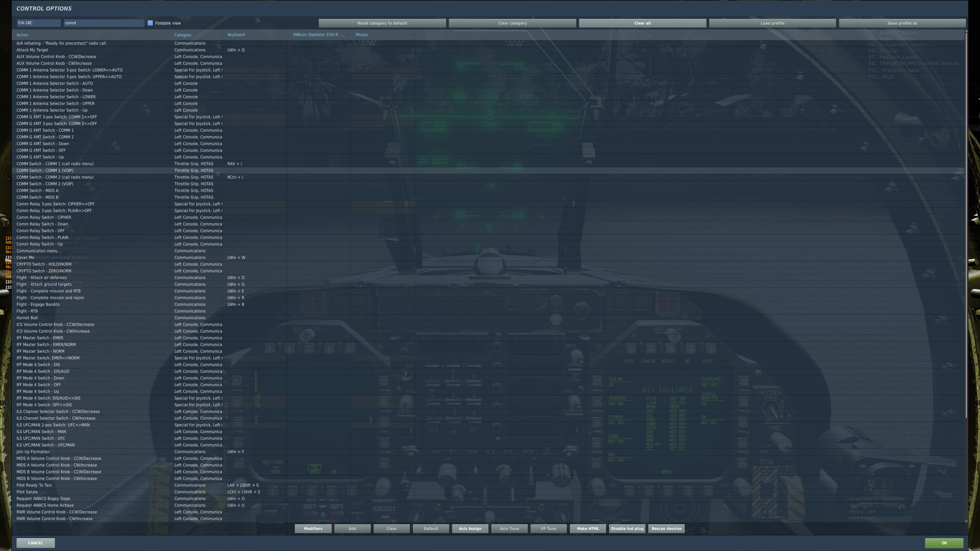Viewport: 980px width, 551px height.
Task: Click the Disable hot plug button
Action: [x=627, y=529]
